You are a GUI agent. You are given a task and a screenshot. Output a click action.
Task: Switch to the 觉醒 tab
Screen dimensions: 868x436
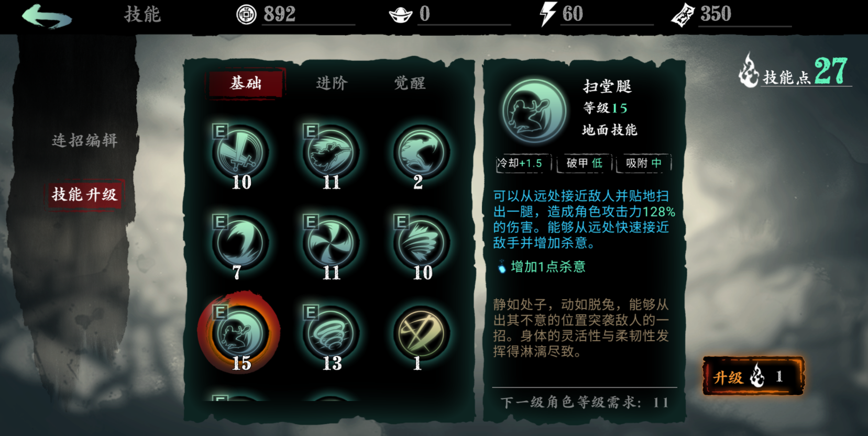pos(410,83)
